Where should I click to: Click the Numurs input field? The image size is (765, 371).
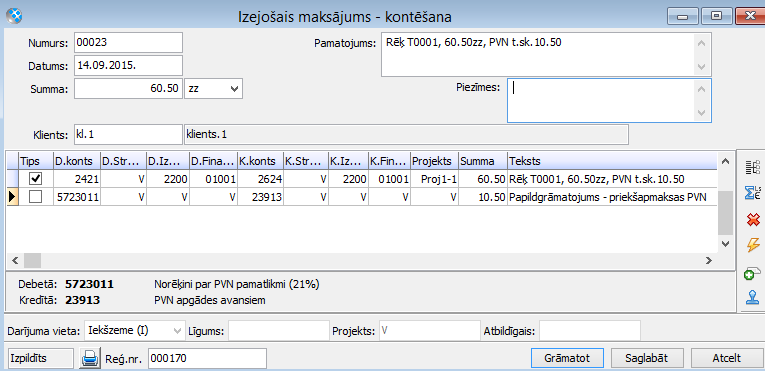[128, 42]
